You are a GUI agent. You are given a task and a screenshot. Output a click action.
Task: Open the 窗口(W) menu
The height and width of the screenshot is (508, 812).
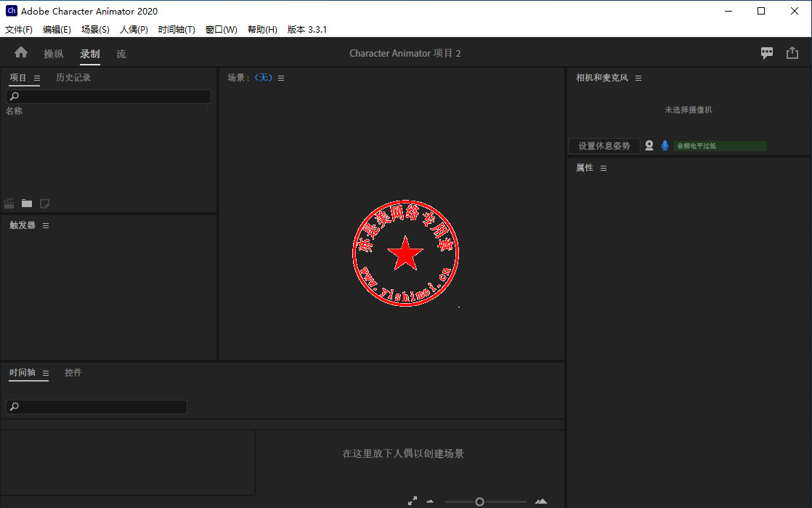coord(221,30)
